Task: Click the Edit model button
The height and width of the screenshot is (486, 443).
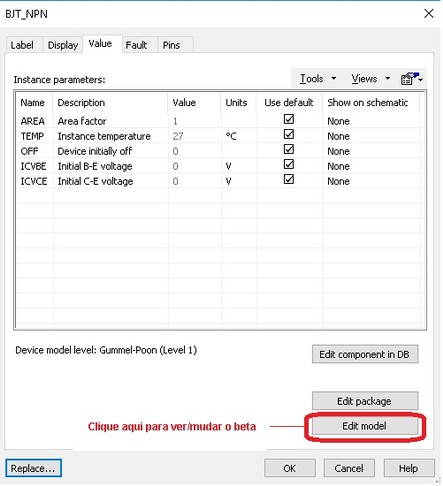Action: (x=365, y=426)
